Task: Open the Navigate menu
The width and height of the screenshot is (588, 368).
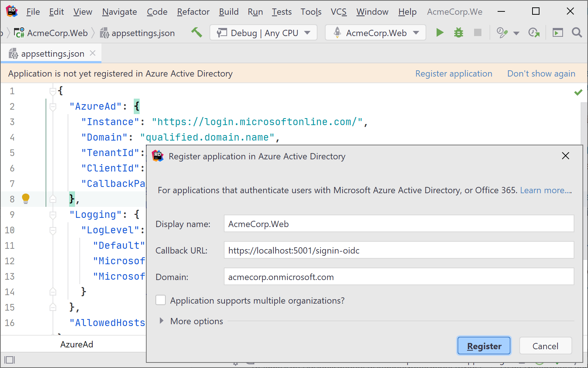Action: point(119,12)
